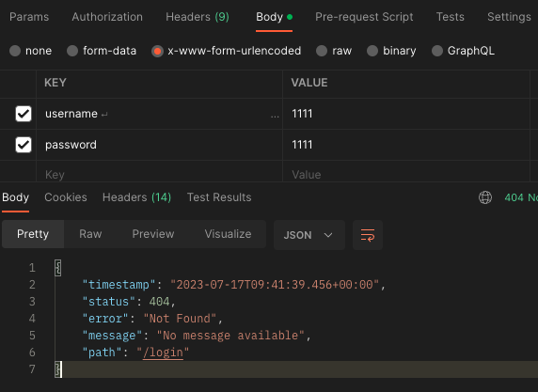Click the VALUE column header
Screen dimensions: 538x392
pyautogui.click(x=309, y=83)
